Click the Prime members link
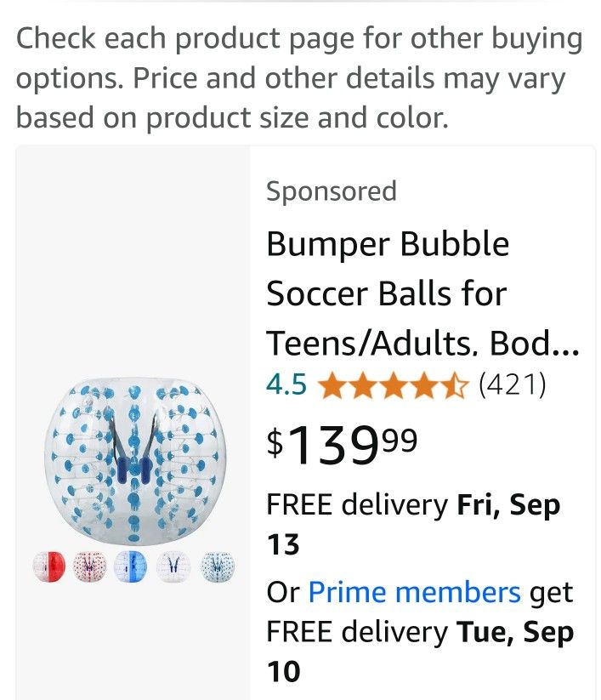 414,592
